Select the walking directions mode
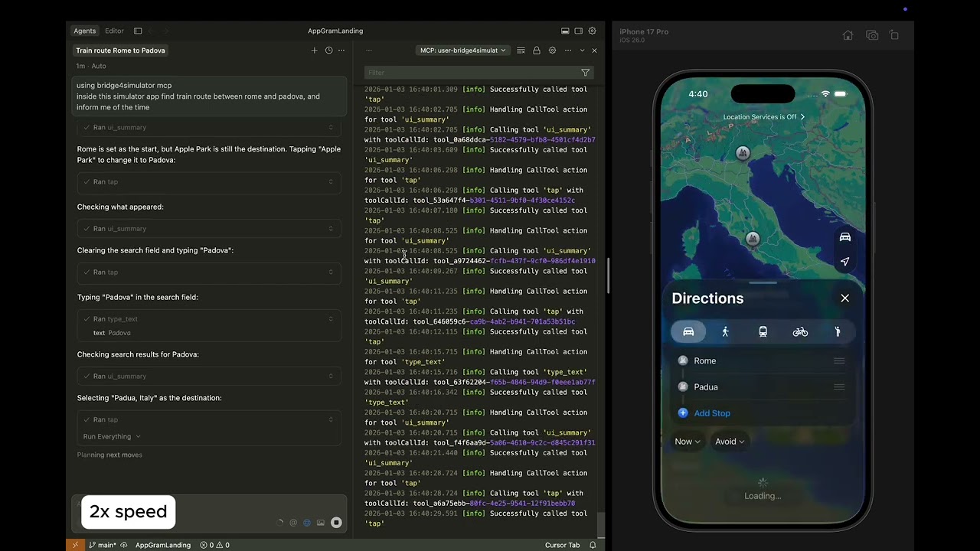Screen dimensions: 980x551 pos(725,331)
